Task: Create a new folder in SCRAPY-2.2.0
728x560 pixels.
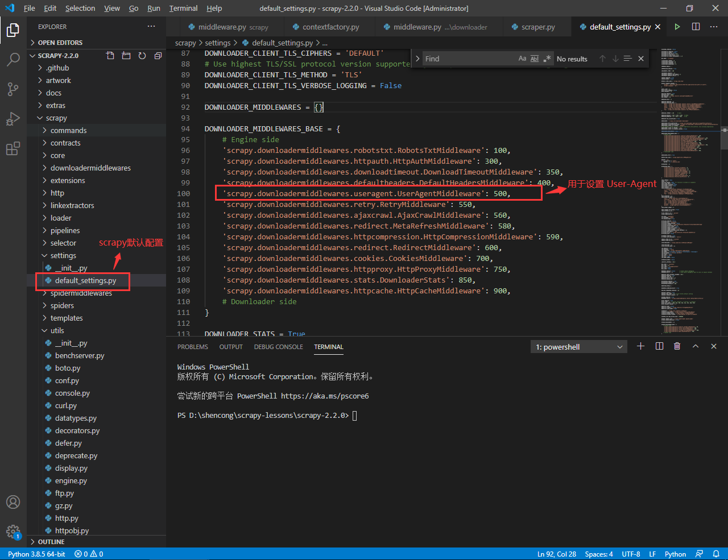Action: [126, 56]
